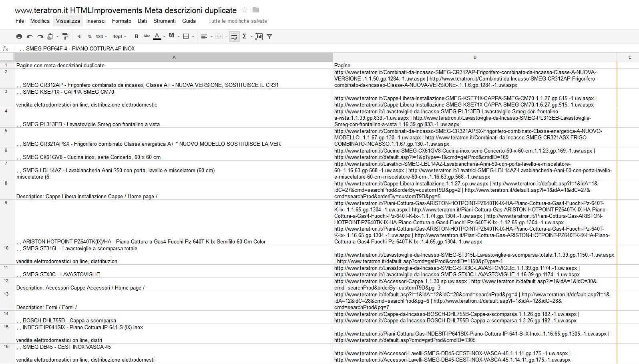Open the Strumenti menu
The height and width of the screenshot is (364, 639).
pyautogui.click(x=165, y=21)
